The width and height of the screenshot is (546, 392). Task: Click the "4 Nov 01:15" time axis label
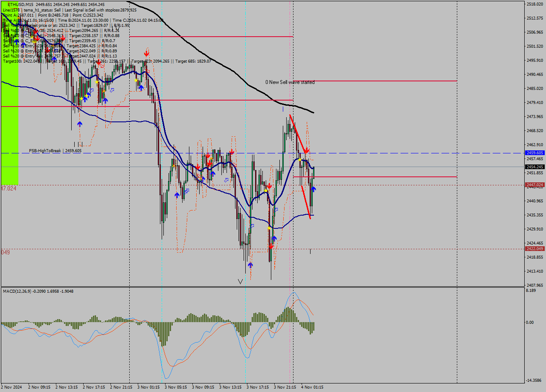point(312,387)
